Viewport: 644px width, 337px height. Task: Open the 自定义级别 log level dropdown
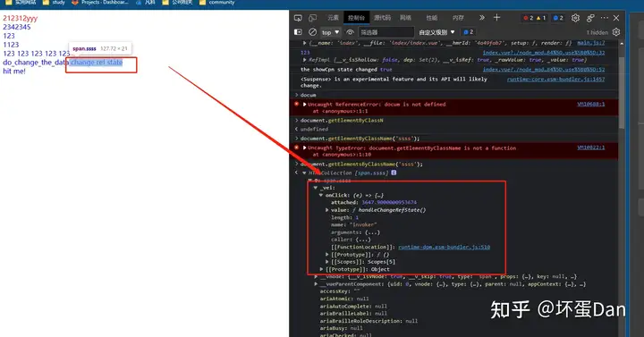[x=436, y=32]
